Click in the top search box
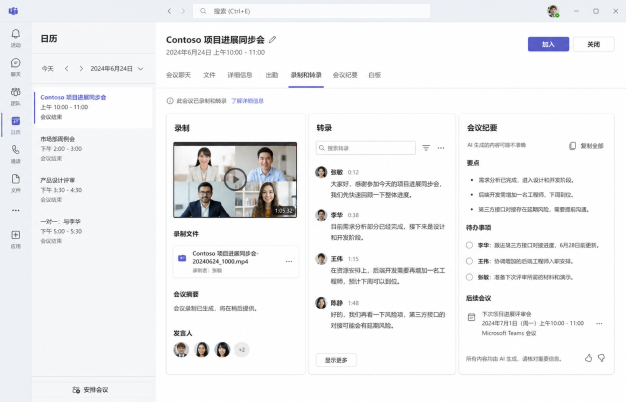Image resolution: width=626 pixels, height=402 pixels. [311, 11]
